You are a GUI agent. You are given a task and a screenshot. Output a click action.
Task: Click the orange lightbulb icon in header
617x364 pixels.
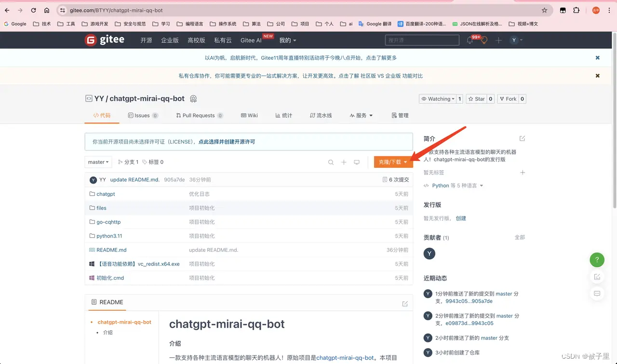click(x=484, y=40)
